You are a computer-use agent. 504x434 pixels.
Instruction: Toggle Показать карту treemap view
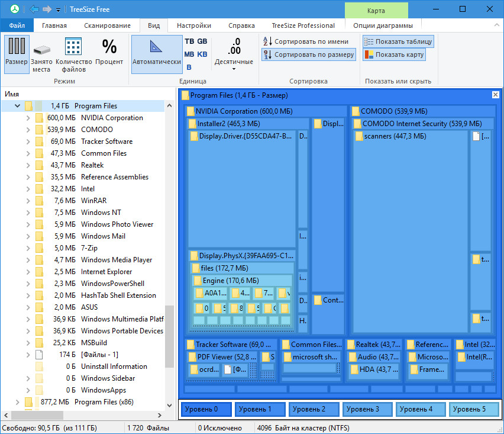click(x=394, y=54)
